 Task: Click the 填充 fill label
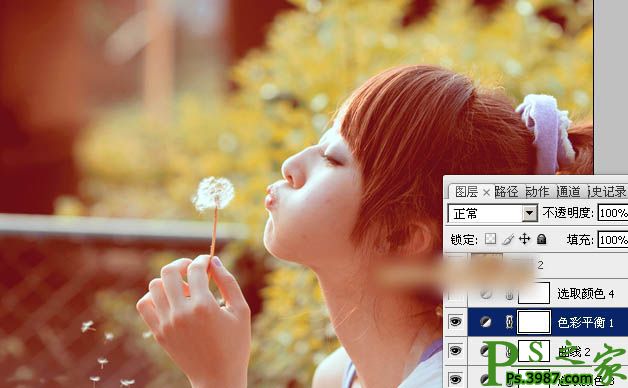[x=580, y=239]
